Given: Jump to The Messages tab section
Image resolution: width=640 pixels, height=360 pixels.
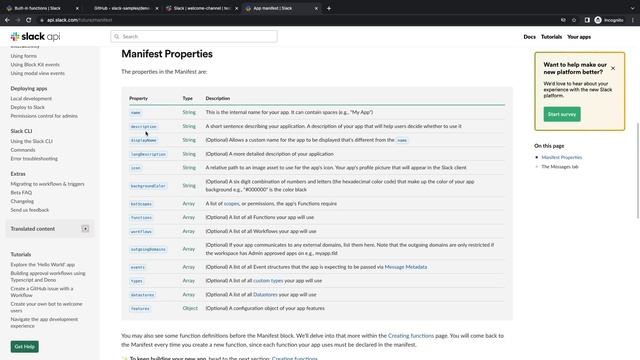Looking at the screenshot, I should 560,167.
